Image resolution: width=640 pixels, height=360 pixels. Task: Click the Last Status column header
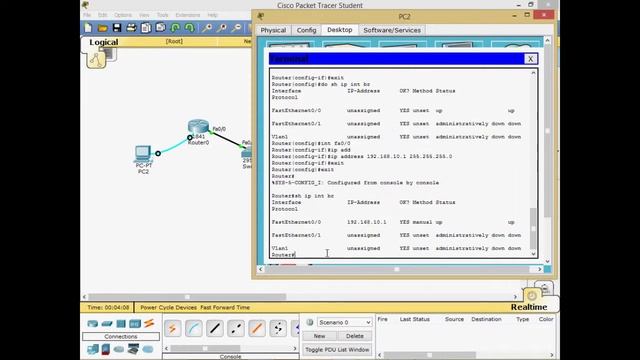click(x=414, y=319)
